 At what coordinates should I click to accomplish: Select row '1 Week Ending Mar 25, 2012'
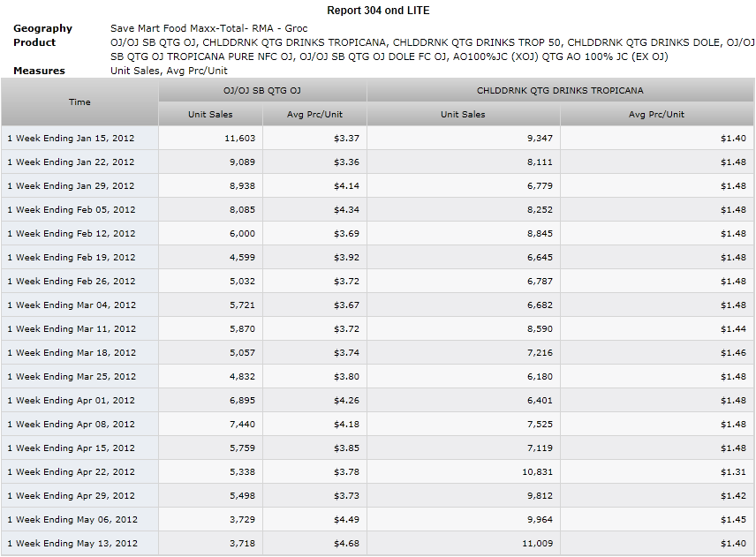point(377,377)
